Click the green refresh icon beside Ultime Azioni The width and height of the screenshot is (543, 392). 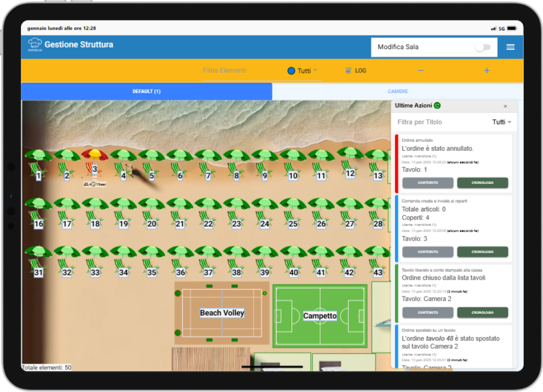click(437, 106)
